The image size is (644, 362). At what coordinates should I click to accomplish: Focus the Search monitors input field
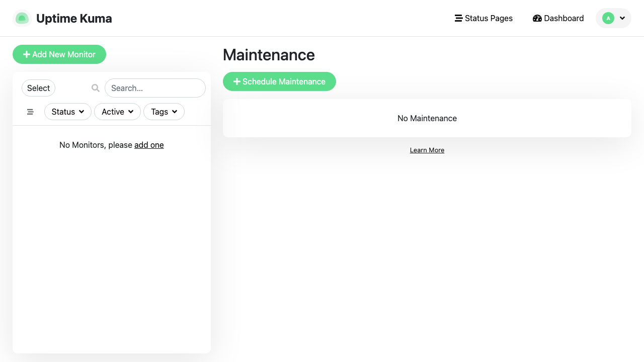pyautogui.click(x=155, y=88)
